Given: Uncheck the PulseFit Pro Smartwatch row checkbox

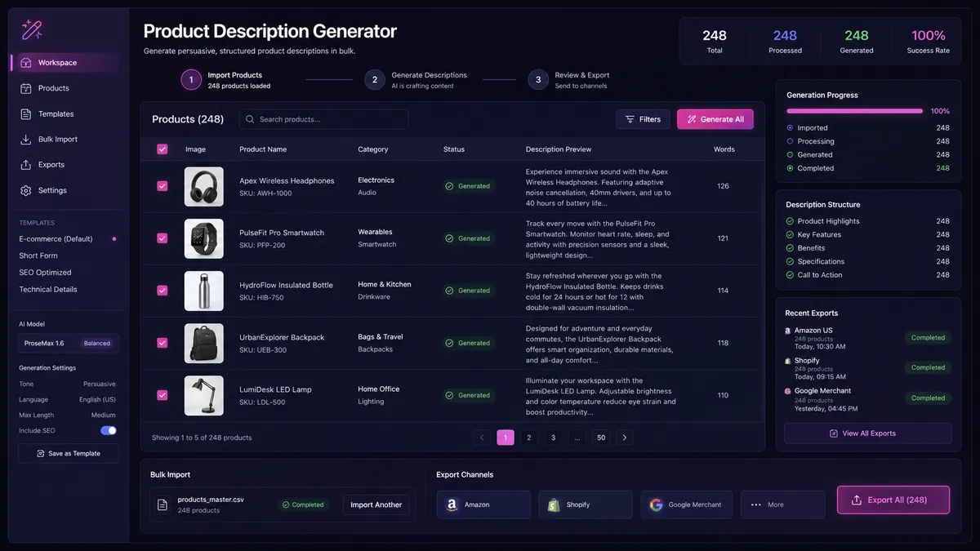Looking at the screenshot, I should pos(162,238).
